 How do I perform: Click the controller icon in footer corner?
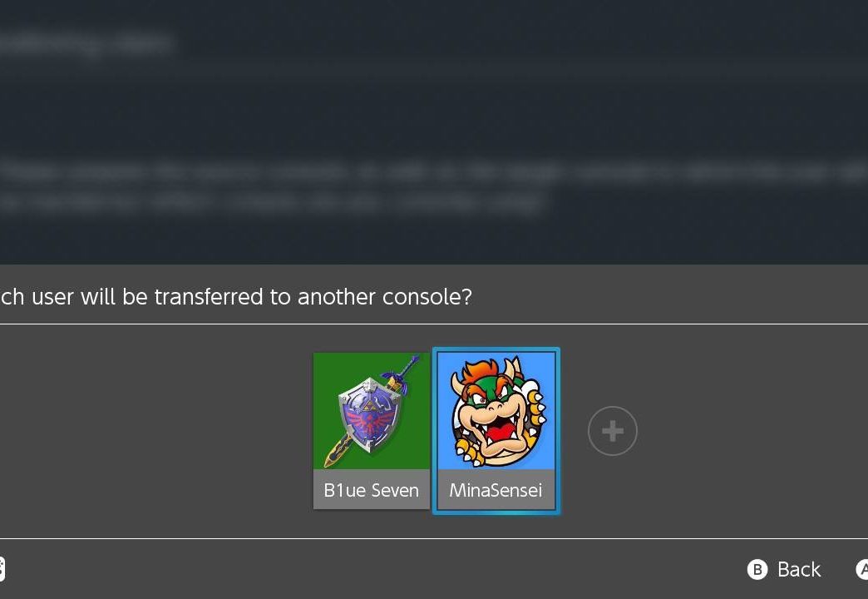2,569
